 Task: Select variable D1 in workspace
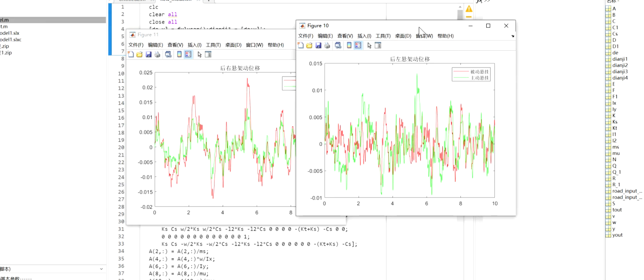click(615, 46)
